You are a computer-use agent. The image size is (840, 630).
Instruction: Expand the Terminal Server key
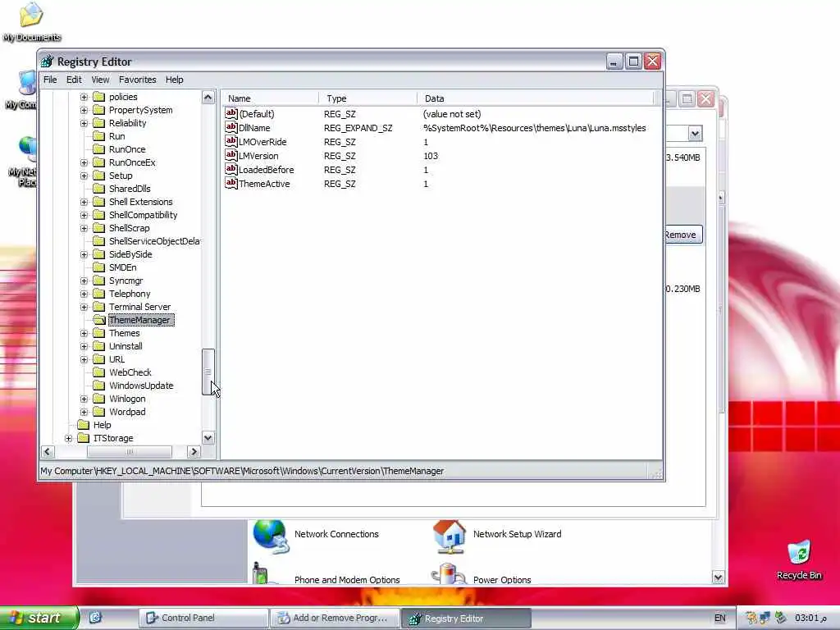(84, 307)
